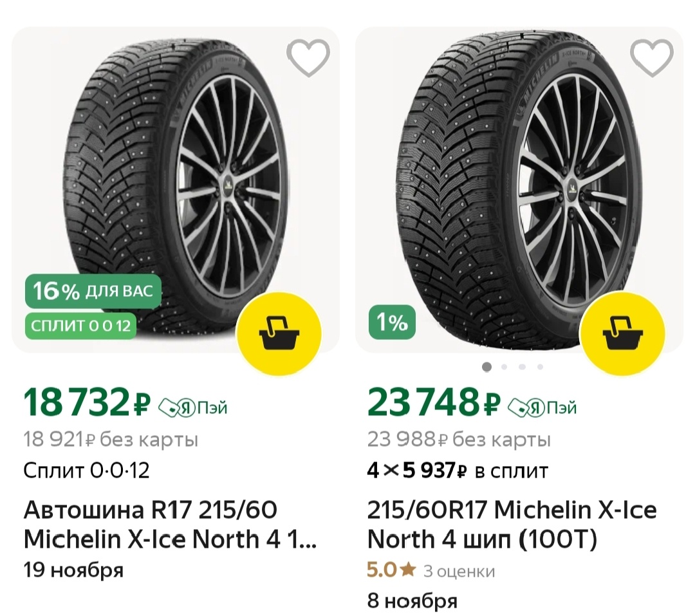Select first image carousel dot
The height and width of the screenshot is (616, 695).
click(486, 367)
